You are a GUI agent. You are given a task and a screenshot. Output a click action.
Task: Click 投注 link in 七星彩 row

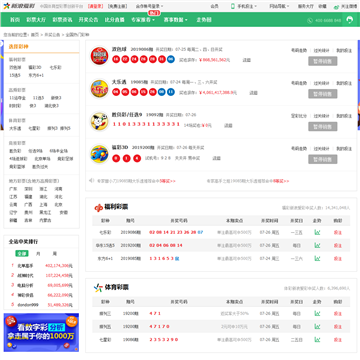pyautogui.click(x=338, y=340)
